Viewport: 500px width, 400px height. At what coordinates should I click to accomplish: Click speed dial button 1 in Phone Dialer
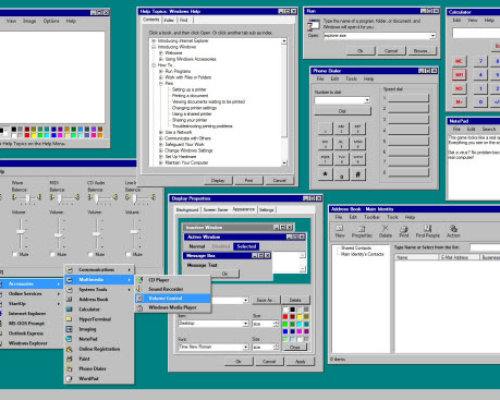click(408, 98)
